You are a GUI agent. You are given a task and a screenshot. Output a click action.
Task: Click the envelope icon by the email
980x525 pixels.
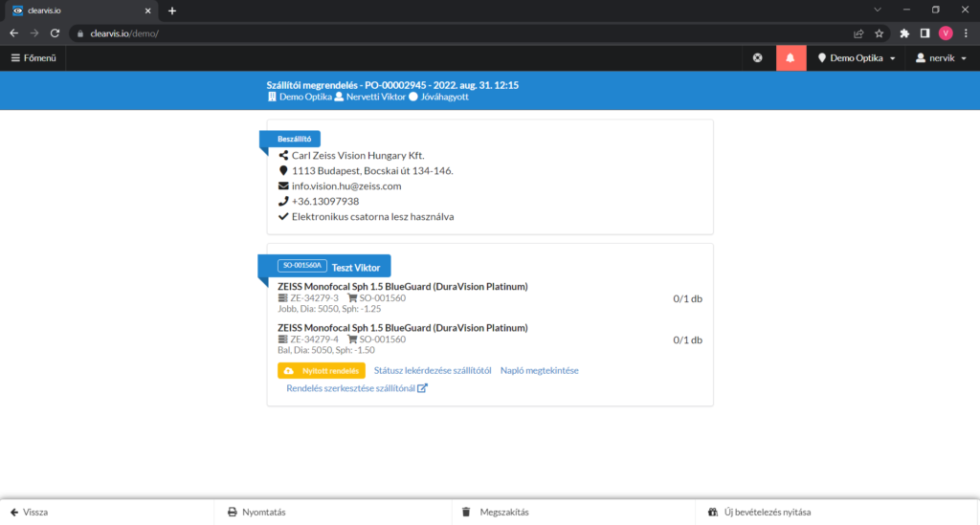[283, 186]
